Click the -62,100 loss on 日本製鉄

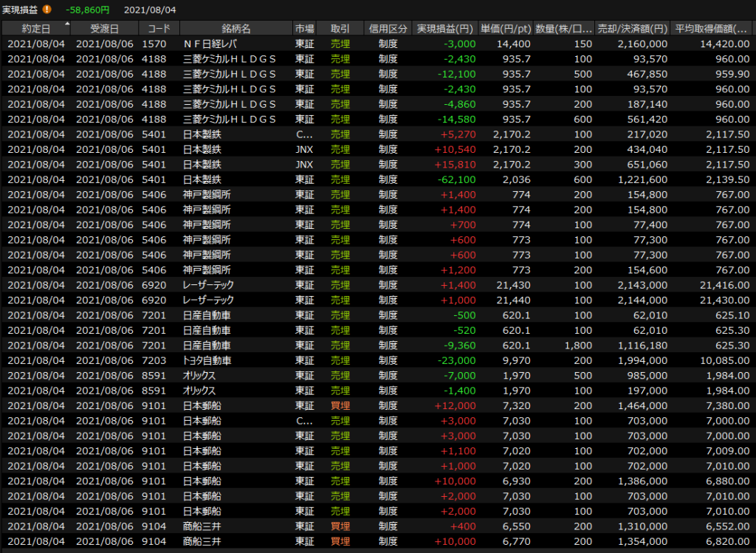pyautogui.click(x=455, y=179)
